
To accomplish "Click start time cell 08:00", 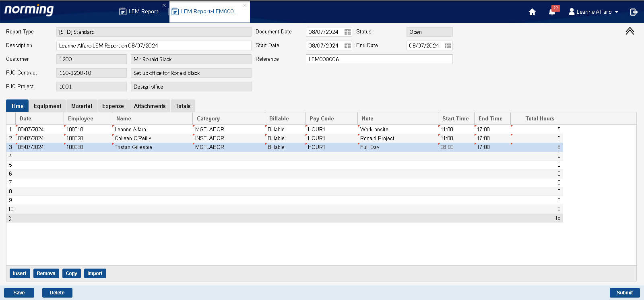I will click(x=456, y=147).
